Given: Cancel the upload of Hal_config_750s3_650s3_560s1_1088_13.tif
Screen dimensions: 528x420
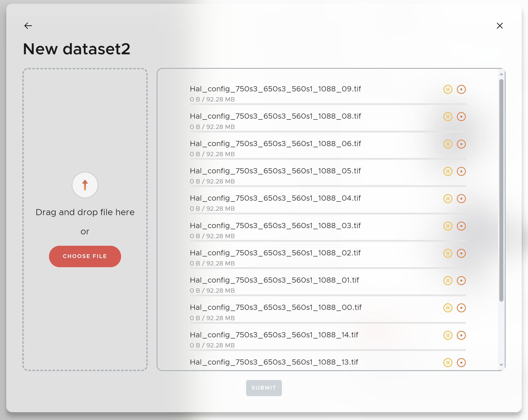Looking at the screenshot, I should (461, 363).
